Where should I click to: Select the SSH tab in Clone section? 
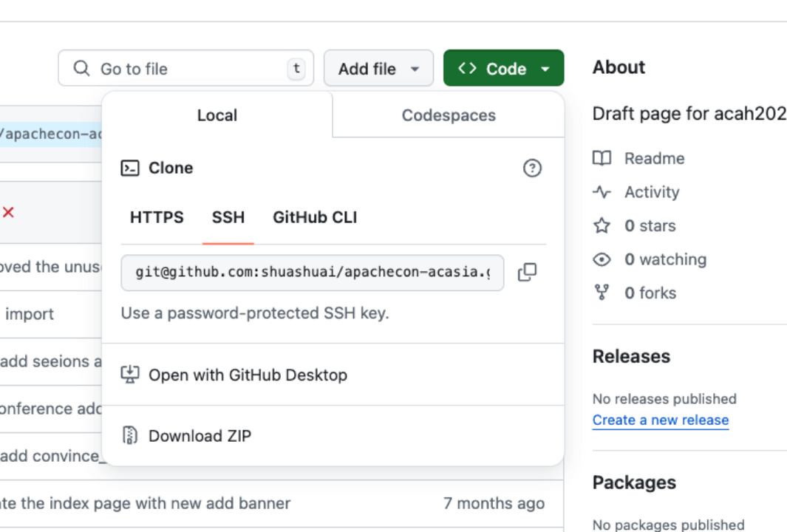click(228, 217)
